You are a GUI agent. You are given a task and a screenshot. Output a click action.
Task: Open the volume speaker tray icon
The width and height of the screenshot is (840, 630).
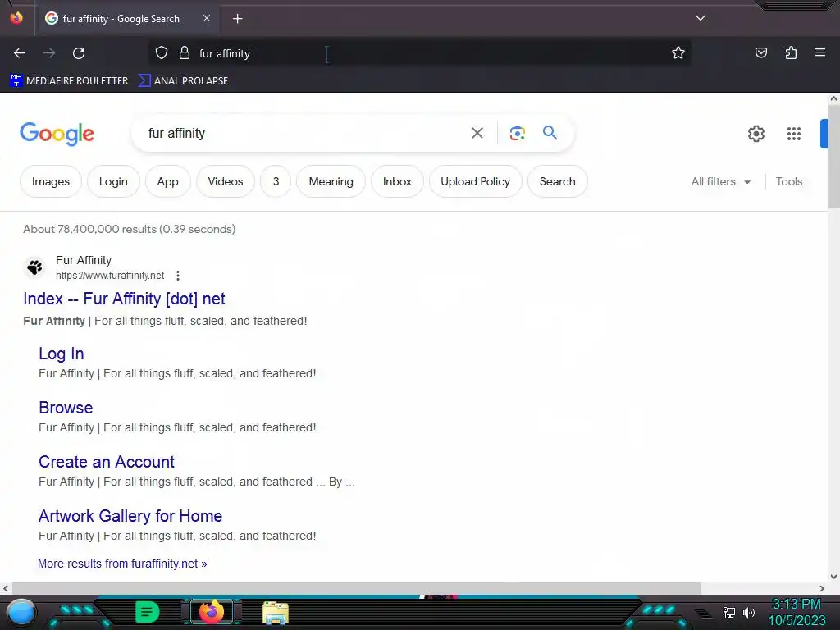coord(748,612)
